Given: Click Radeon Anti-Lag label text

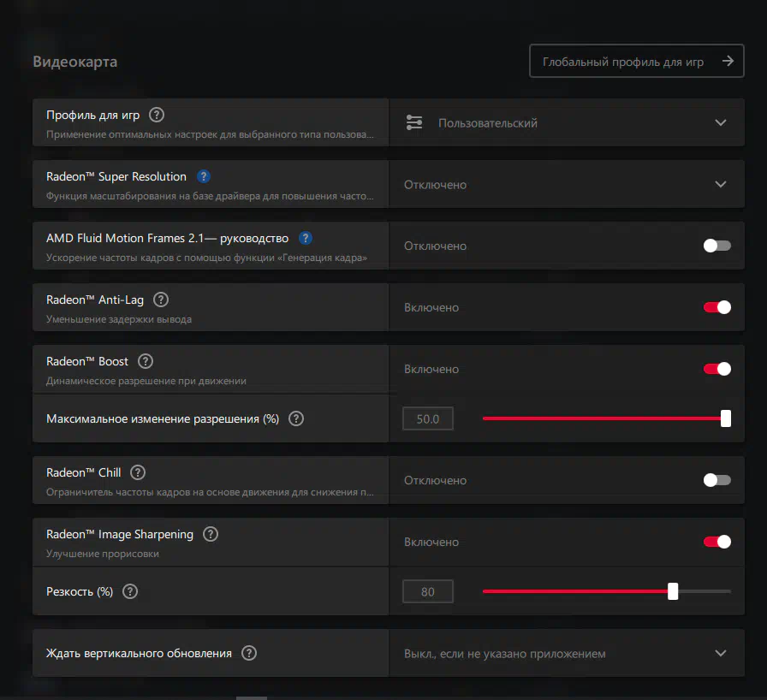Looking at the screenshot, I should 95,300.
